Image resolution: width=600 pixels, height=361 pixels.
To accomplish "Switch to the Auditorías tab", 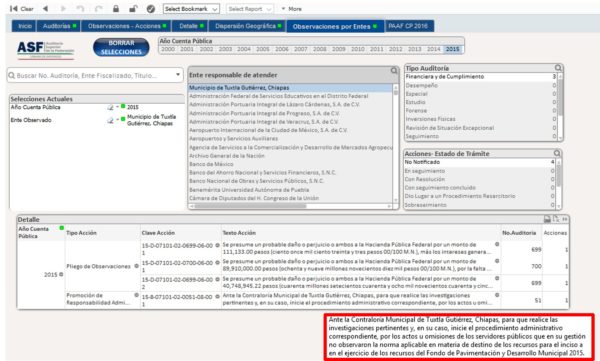I will (x=59, y=26).
